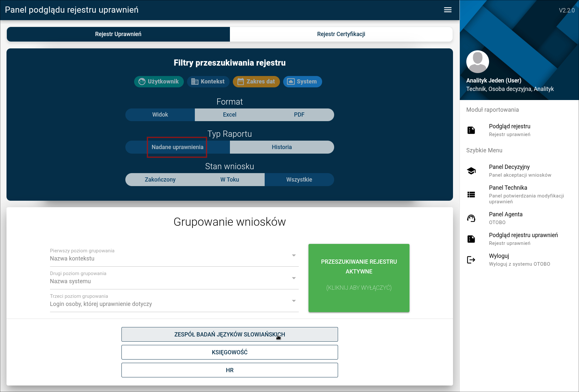The image size is (579, 392).
Task: Click the Wyloguj logout icon
Action: click(471, 260)
